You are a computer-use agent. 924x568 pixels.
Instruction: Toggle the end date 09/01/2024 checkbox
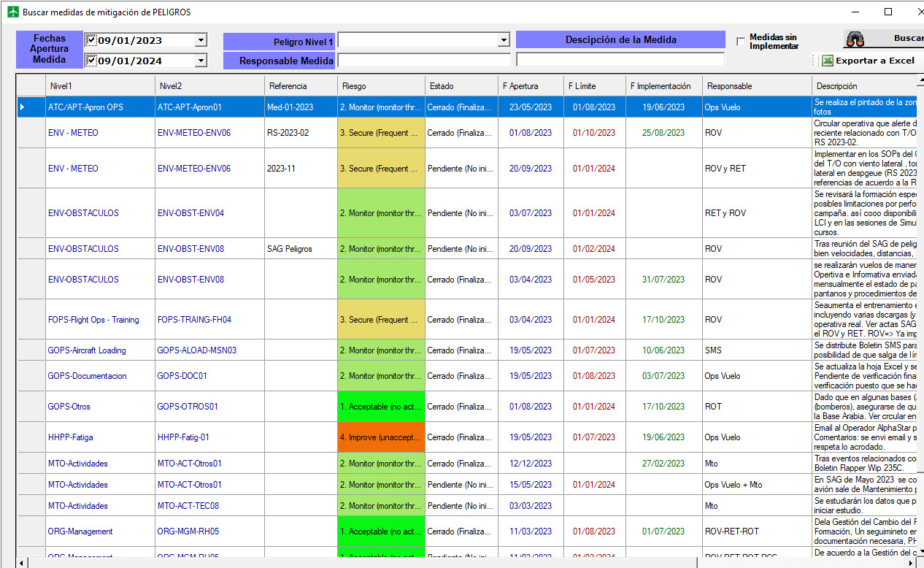pos(91,61)
